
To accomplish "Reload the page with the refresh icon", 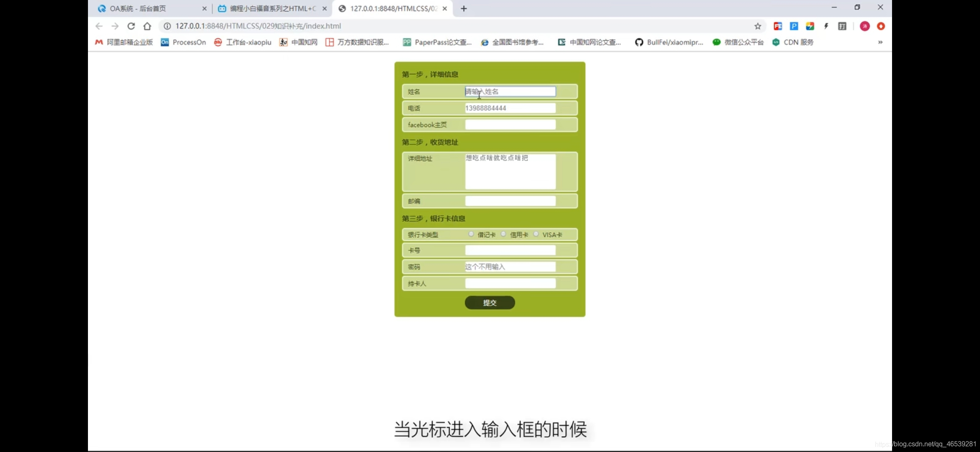I will [131, 26].
